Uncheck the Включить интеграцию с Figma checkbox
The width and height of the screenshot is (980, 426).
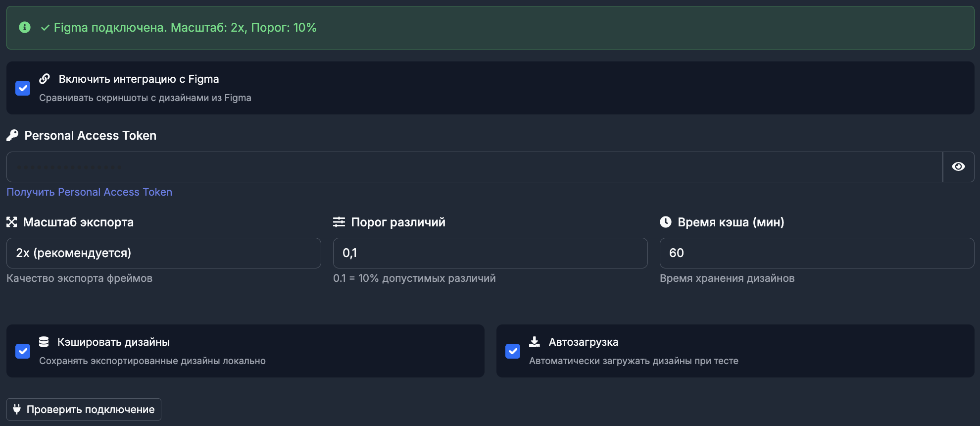click(23, 88)
